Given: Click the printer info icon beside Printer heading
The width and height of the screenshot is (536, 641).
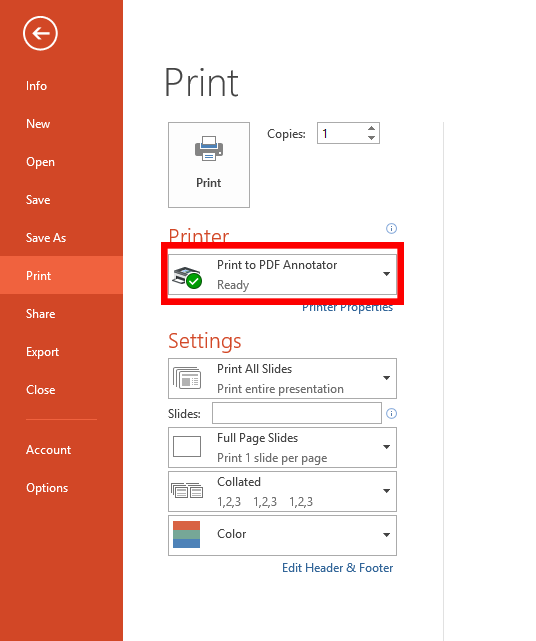Looking at the screenshot, I should [x=391, y=229].
